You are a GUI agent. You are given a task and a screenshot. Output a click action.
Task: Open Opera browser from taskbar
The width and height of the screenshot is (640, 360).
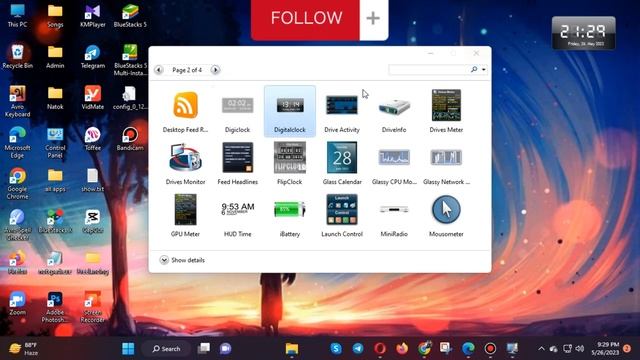click(x=380, y=349)
